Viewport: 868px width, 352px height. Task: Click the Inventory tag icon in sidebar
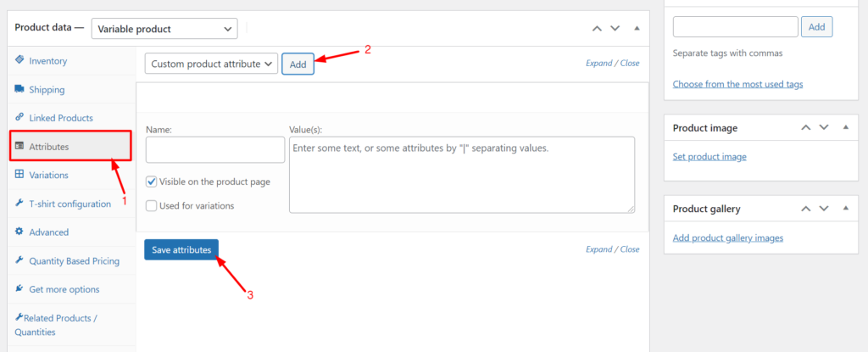[19, 60]
